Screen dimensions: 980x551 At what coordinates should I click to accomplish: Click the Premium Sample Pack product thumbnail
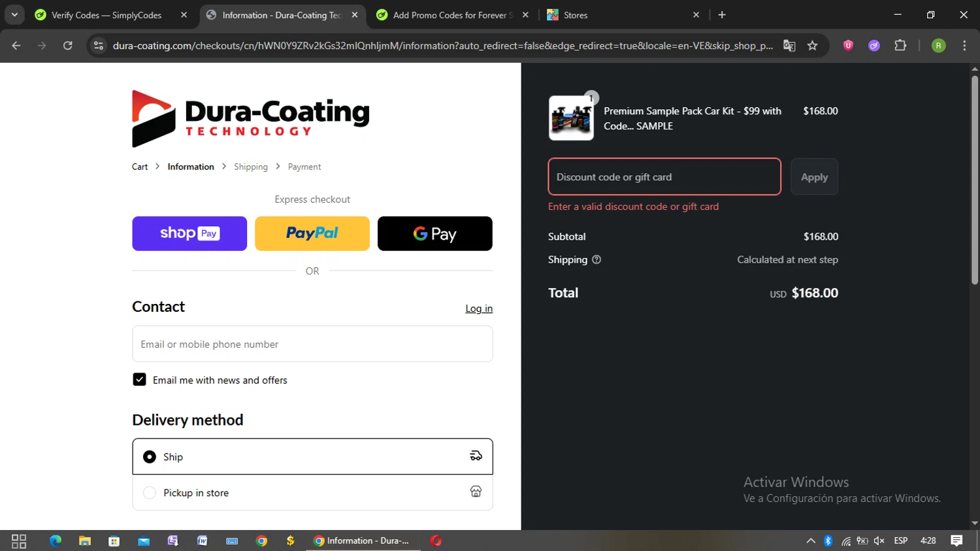coord(571,118)
